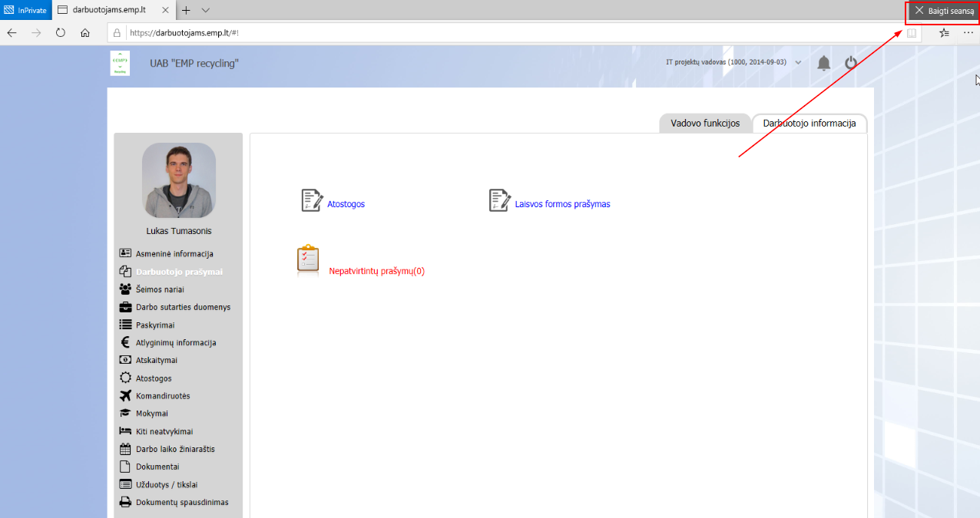Click the people icon beside Šeimos nariai
The height and width of the screenshot is (518, 980).
click(125, 289)
